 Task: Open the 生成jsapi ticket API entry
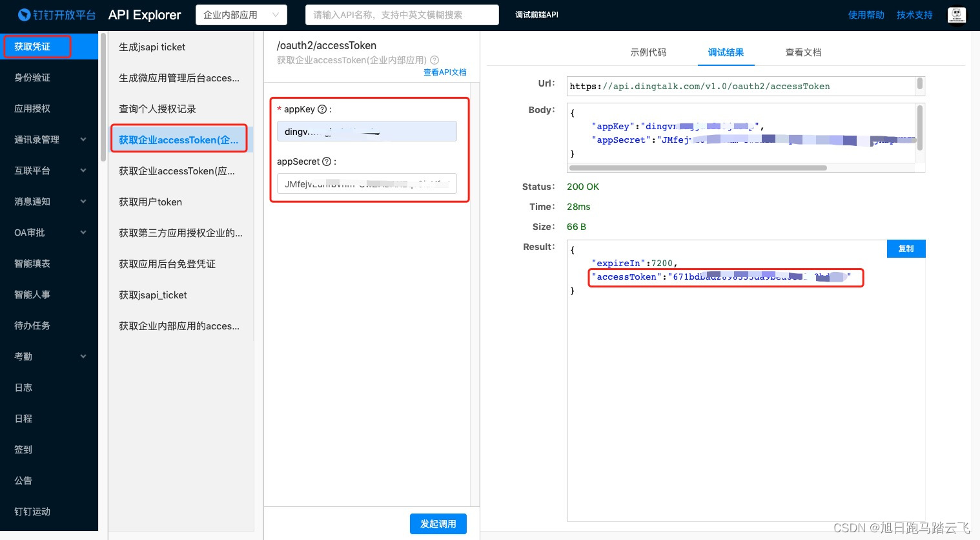[181, 47]
